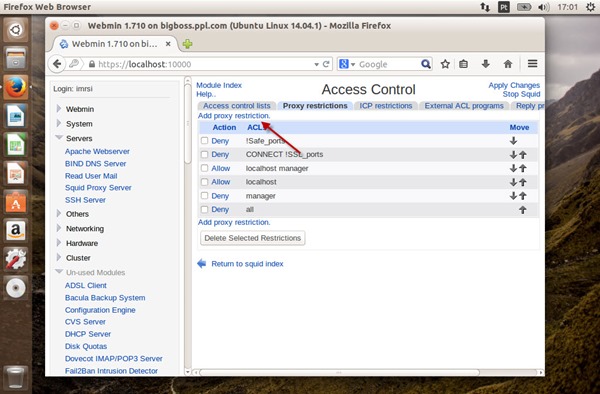600x394 pixels.
Task: Move CONNECT !SSL_ports rule down
Action: pyautogui.click(x=514, y=155)
